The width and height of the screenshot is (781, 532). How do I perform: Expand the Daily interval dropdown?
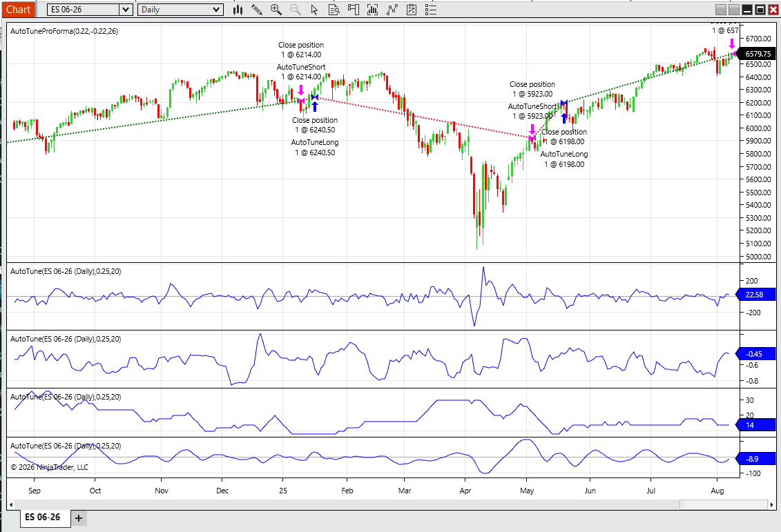tap(216, 10)
